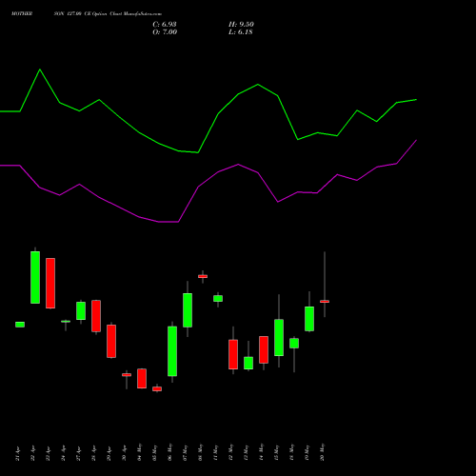Click the red candle for 29 Apr
476x476 pixels.
coord(111,341)
